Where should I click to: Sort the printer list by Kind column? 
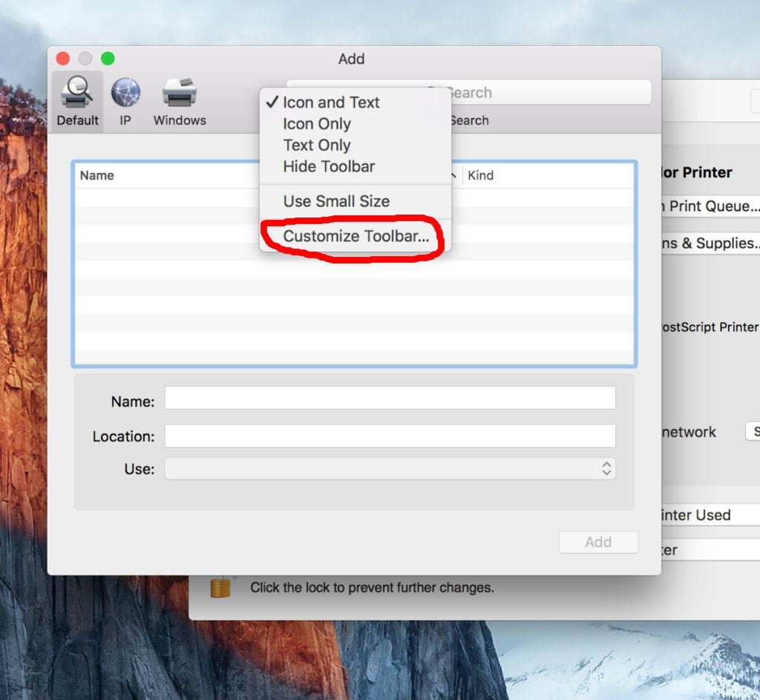point(546,176)
